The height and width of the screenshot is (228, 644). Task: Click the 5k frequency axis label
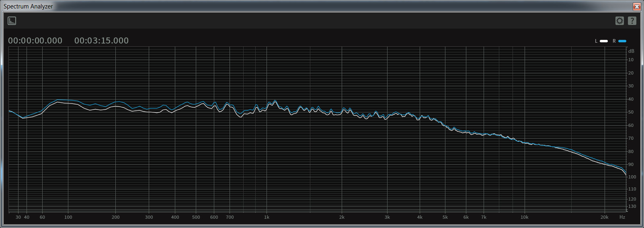pyautogui.click(x=445, y=217)
